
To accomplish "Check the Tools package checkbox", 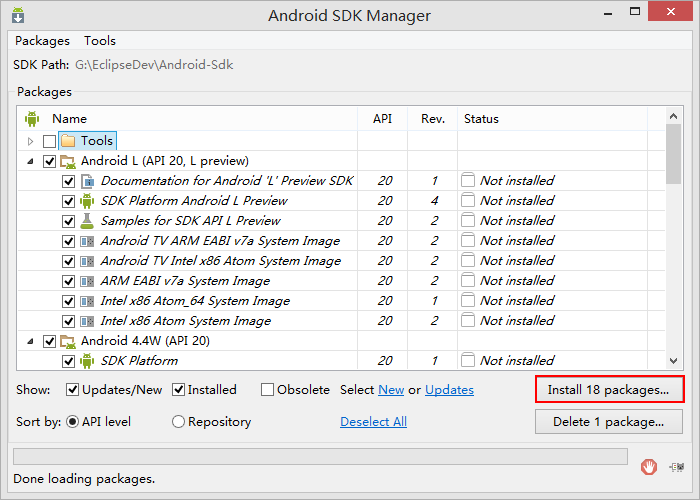I will click(50, 141).
